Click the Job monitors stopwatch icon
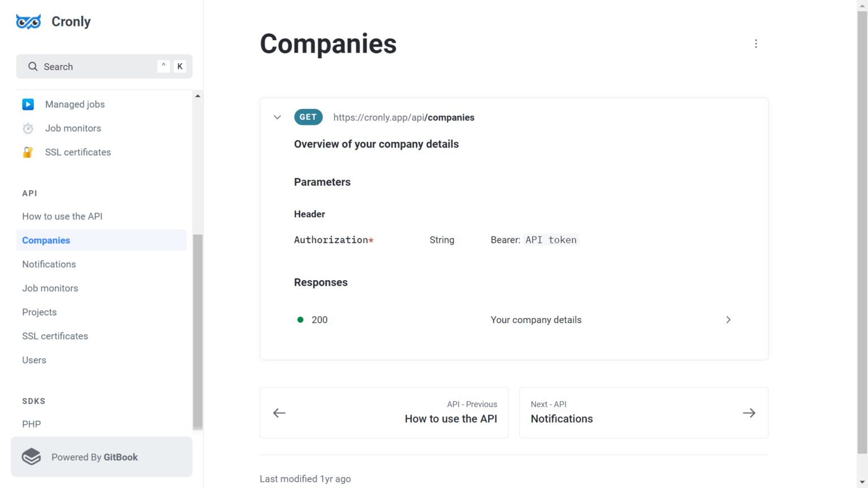Screen dimensions: 868x488 (28, 128)
